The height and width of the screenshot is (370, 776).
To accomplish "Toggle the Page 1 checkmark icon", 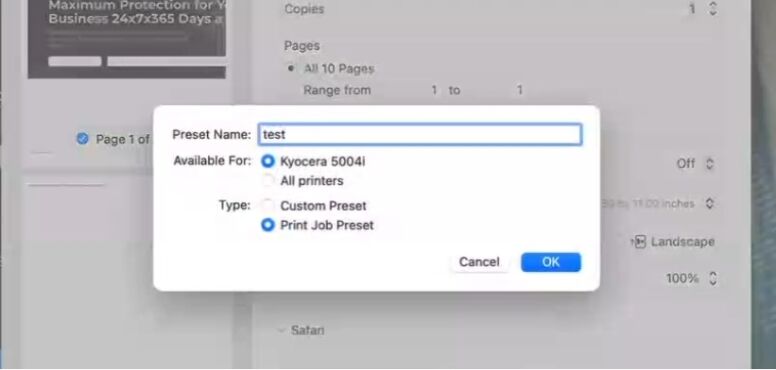I will pos(83,139).
